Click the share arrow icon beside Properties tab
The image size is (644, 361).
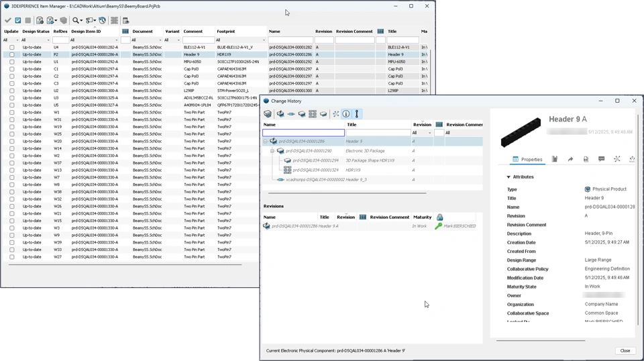[x=570, y=159]
